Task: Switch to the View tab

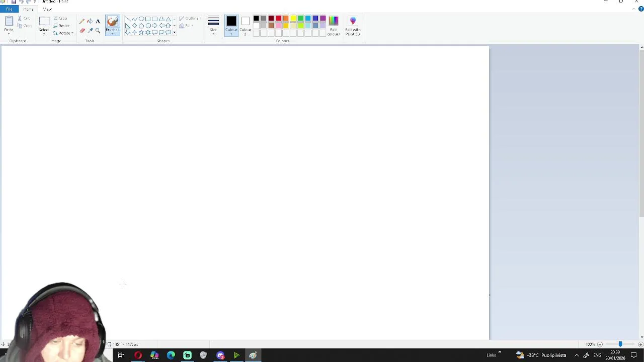Action: click(x=47, y=9)
